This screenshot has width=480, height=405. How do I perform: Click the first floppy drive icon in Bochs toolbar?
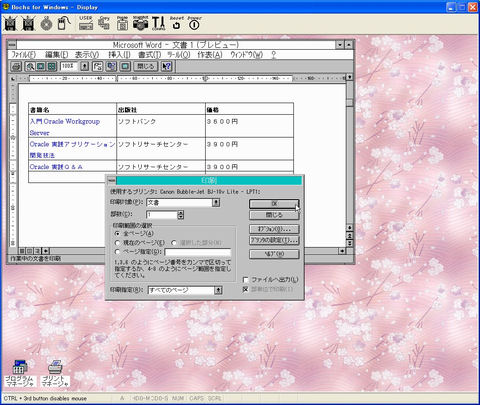pyautogui.click(x=10, y=24)
